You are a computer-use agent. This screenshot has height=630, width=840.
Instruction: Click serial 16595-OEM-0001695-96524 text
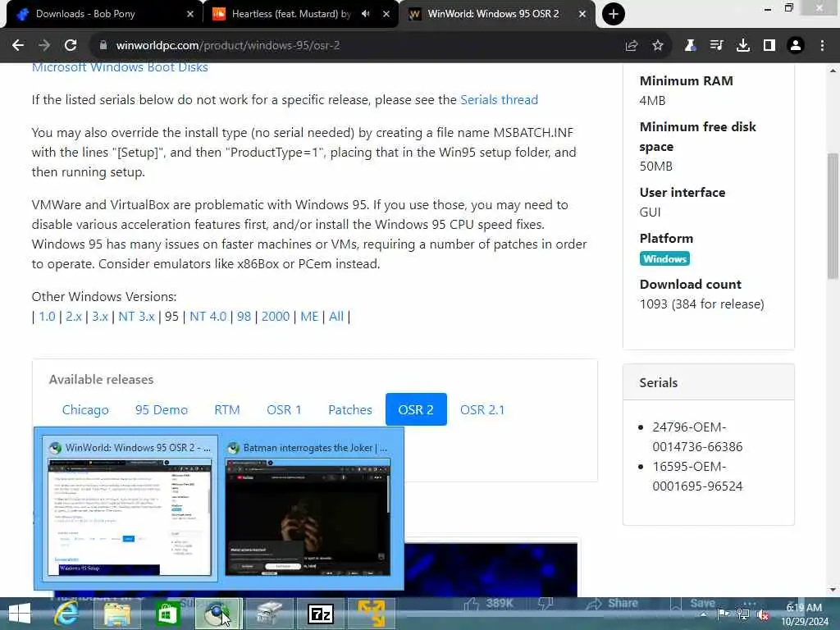[697, 477]
